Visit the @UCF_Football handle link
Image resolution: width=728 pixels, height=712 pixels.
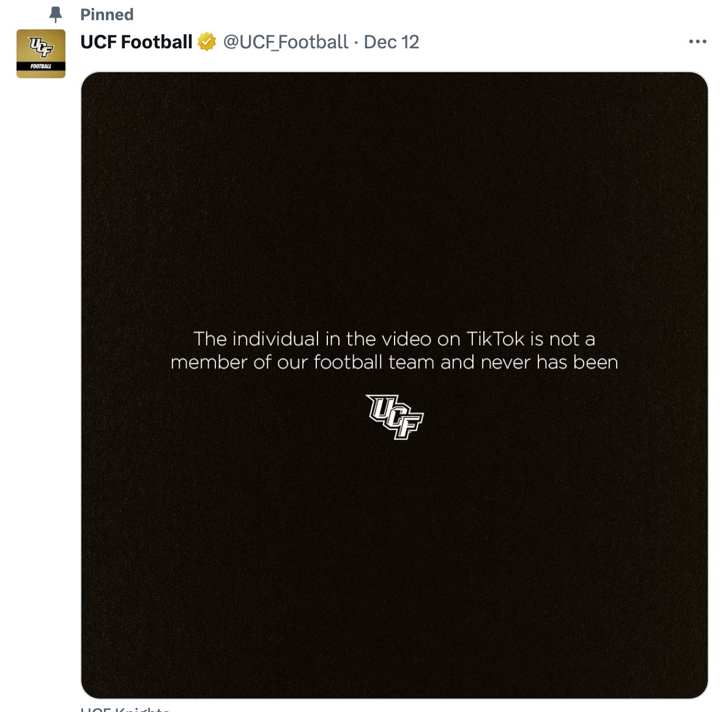point(285,42)
